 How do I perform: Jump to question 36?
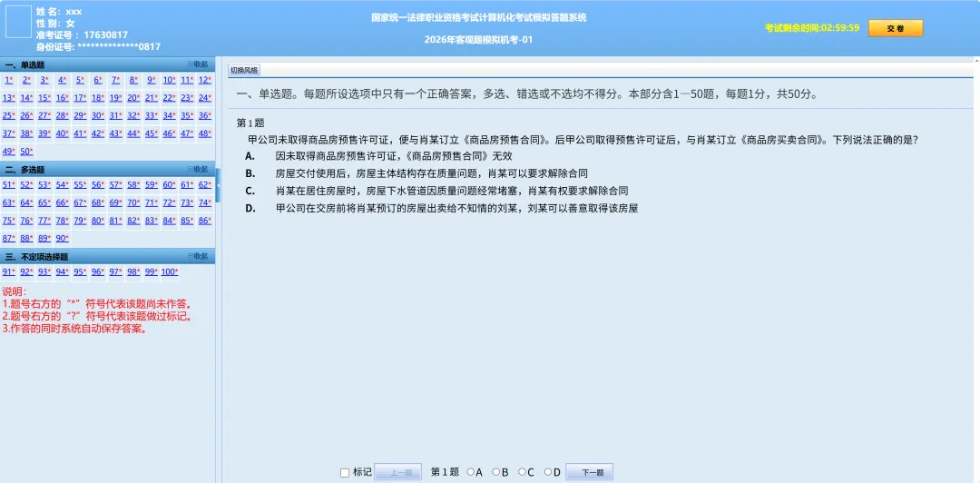coord(205,115)
